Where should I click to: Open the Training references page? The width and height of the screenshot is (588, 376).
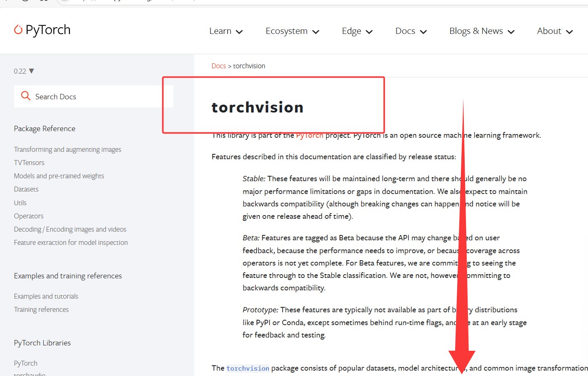coord(41,309)
